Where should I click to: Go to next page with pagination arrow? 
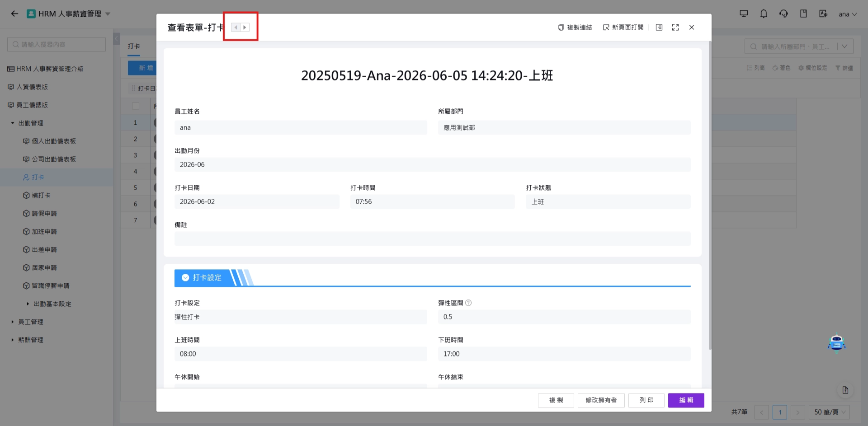click(x=798, y=412)
